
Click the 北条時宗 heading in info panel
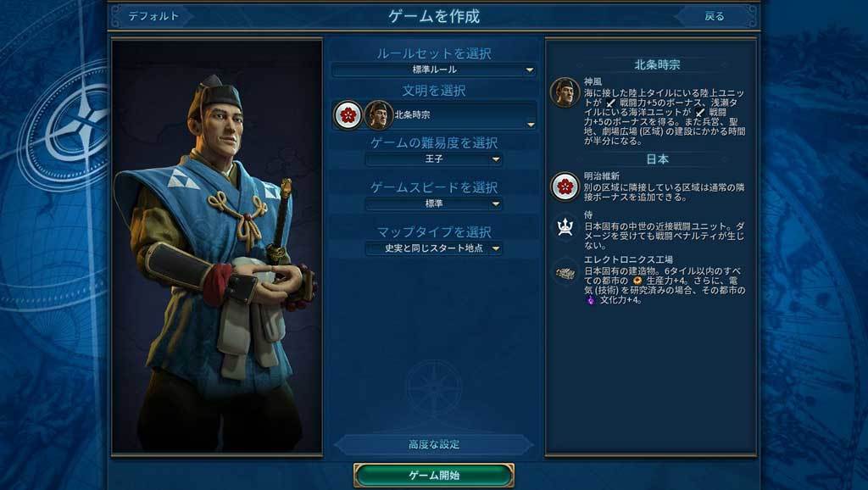pyautogui.click(x=657, y=64)
